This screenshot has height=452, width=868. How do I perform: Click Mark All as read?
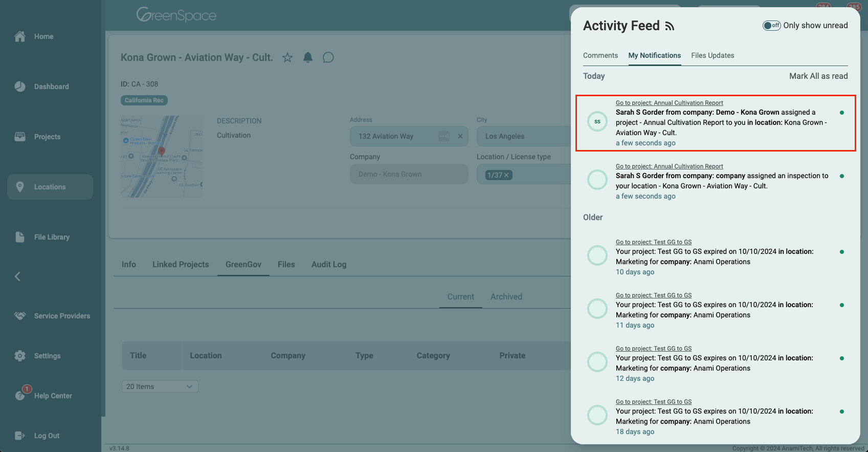(x=818, y=76)
